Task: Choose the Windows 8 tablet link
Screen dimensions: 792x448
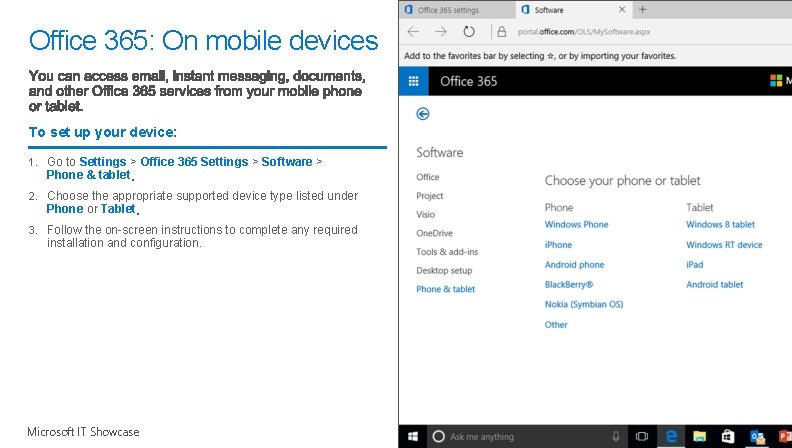Action: (x=720, y=225)
